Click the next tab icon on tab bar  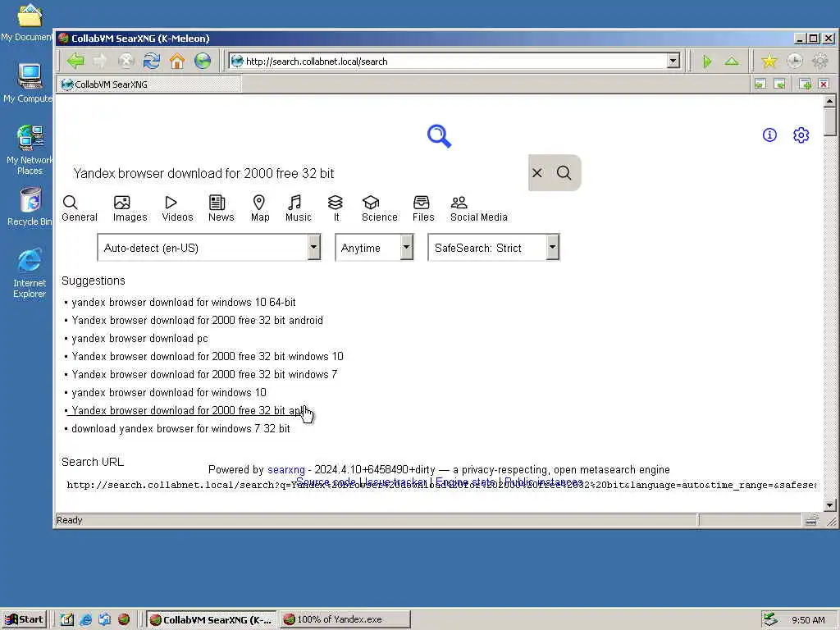(x=780, y=84)
